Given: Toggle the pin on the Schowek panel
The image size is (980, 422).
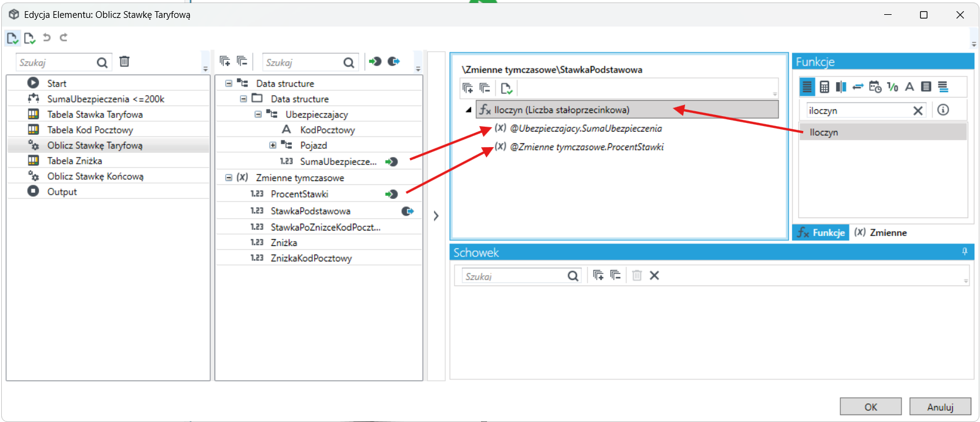Looking at the screenshot, I should (x=965, y=251).
